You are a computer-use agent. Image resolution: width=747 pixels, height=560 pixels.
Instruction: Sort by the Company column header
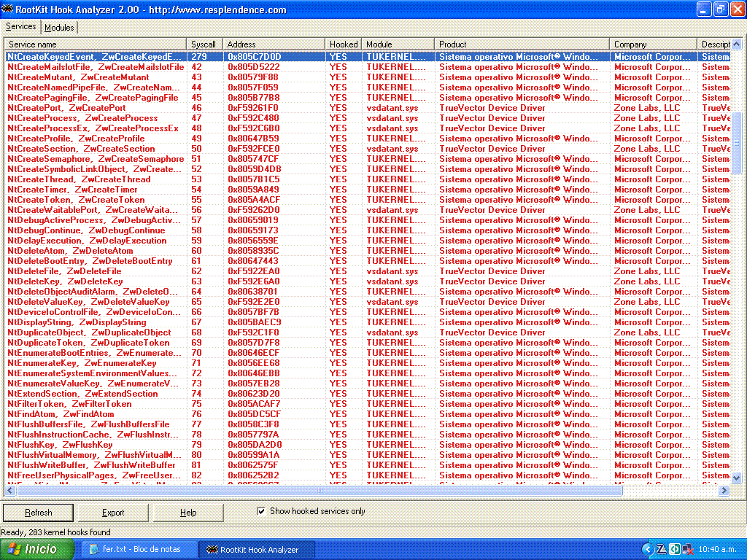pyautogui.click(x=653, y=44)
